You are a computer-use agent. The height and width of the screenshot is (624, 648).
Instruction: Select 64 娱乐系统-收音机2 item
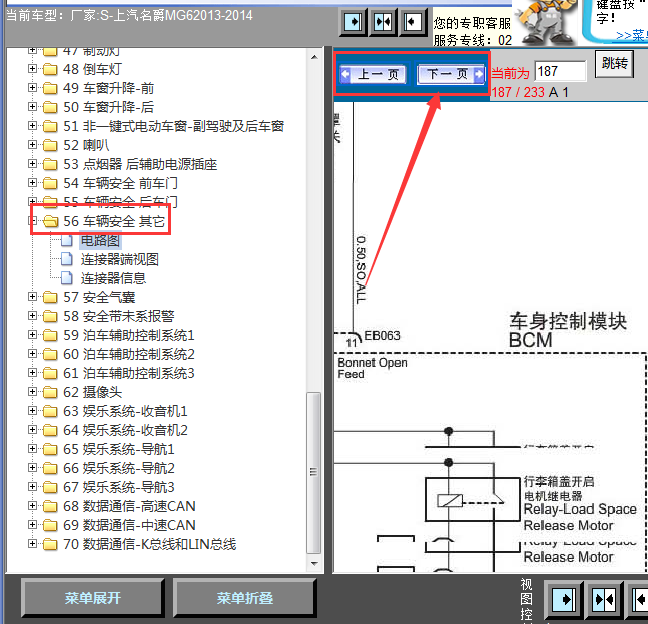pyautogui.click(x=125, y=430)
